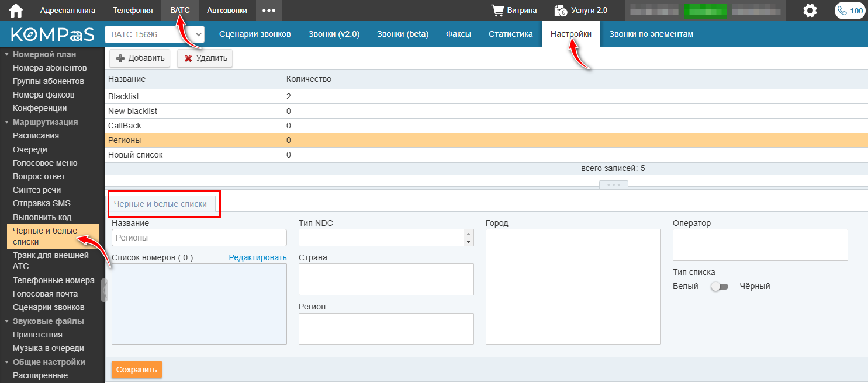Select the CallBack row

coord(486,126)
